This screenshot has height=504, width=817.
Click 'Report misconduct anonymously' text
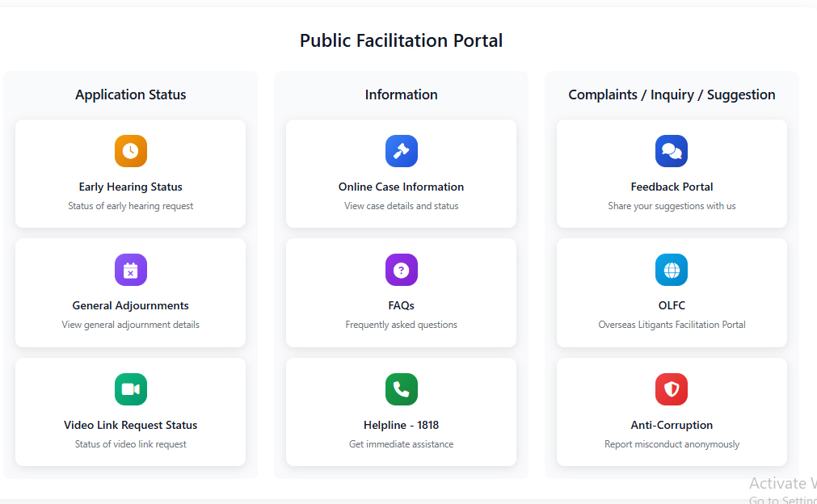[x=672, y=444]
